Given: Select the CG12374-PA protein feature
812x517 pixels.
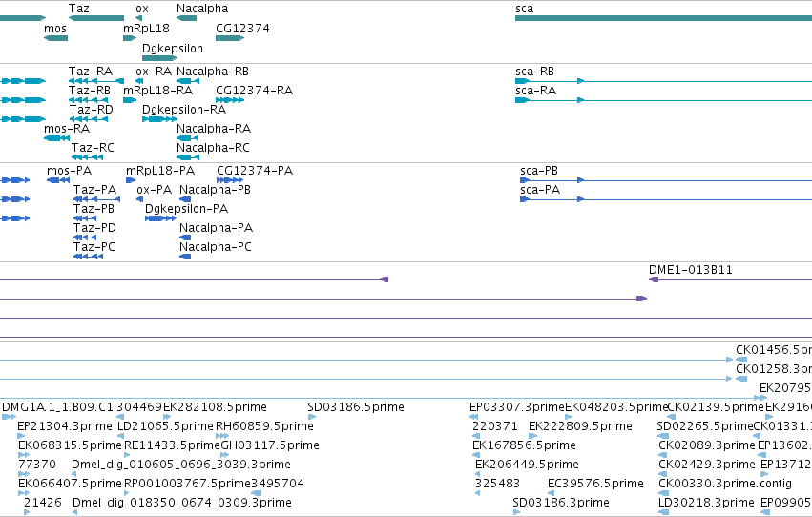Looking at the screenshot, I should pyautogui.click(x=230, y=180).
